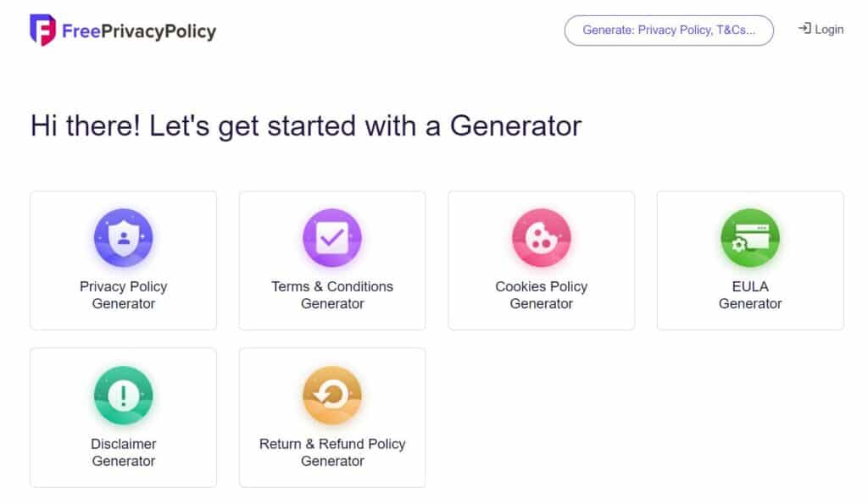Open the Privacy Policy Generator text link
Image resolution: width=868 pixels, height=504 pixels.
(x=124, y=295)
